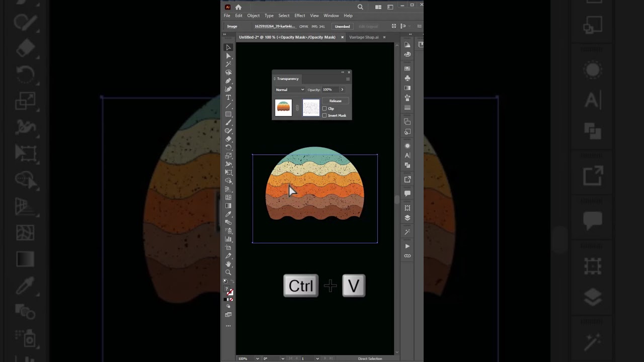The height and width of the screenshot is (362, 644).
Task: Select the Type tool
Action: click(x=228, y=98)
